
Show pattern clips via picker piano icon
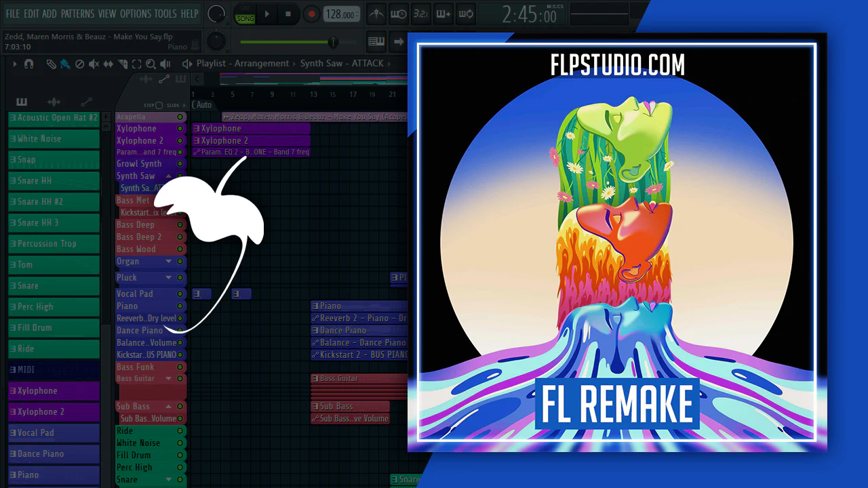[22, 102]
